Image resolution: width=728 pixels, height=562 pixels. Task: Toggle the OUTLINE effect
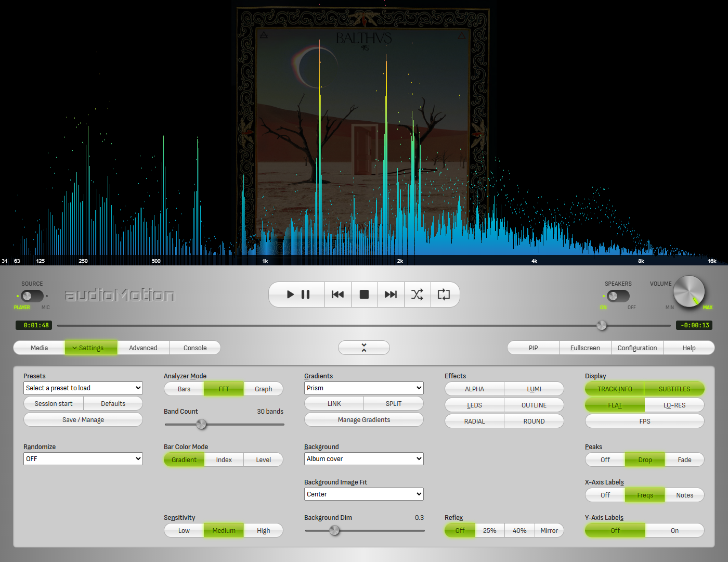pos(534,405)
